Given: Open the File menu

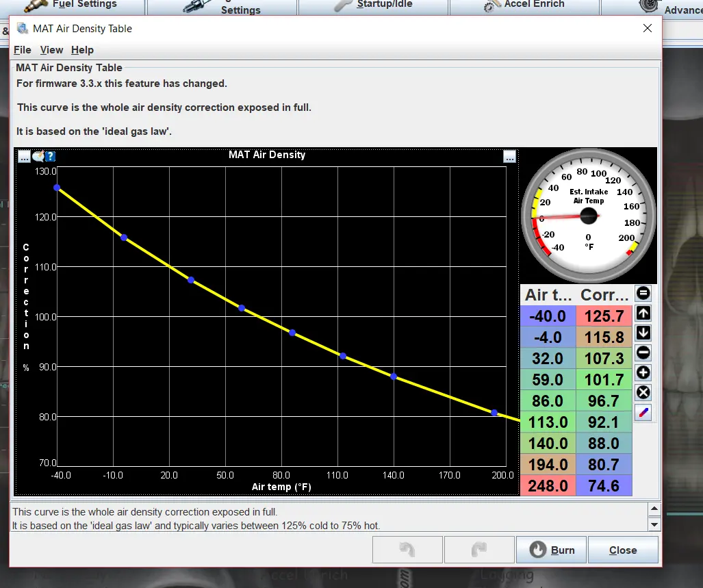Looking at the screenshot, I should point(23,50).
